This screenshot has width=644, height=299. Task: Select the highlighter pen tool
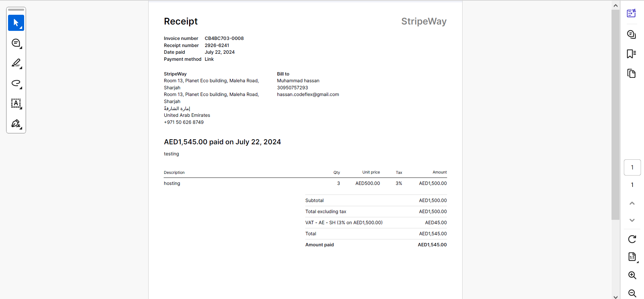[x=16, y=63]
